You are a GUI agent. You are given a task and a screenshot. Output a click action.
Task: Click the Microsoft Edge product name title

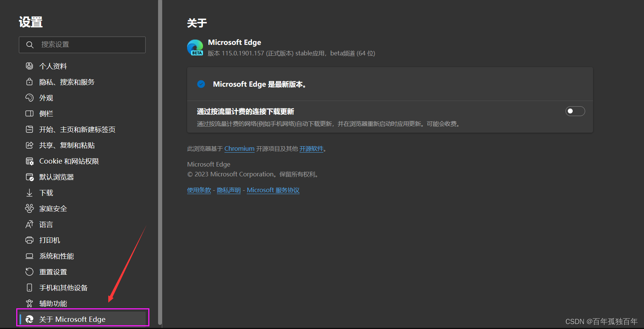(234, 42)
